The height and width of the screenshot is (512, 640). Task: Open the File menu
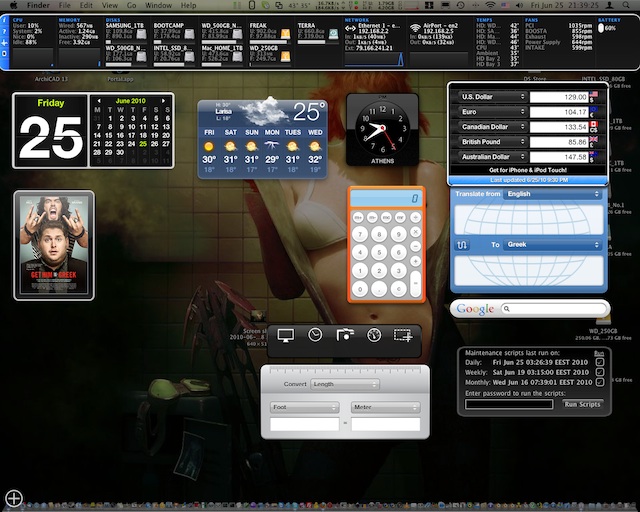coord(64,5)
